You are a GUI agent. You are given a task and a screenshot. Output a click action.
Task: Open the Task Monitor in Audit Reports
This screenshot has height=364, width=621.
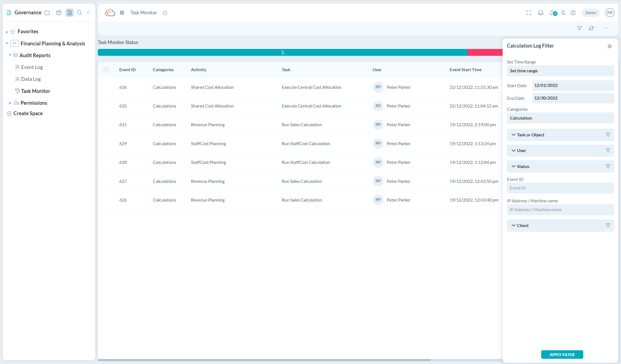pos(36,91)
